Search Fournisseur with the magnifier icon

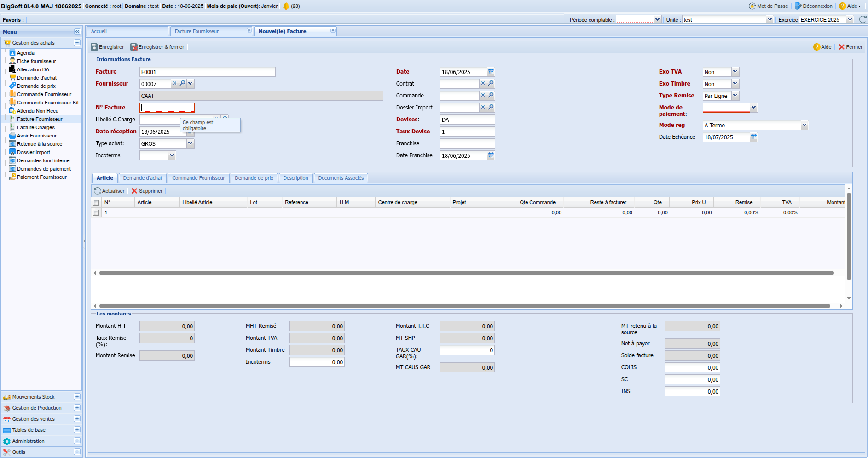pos(183,83)
